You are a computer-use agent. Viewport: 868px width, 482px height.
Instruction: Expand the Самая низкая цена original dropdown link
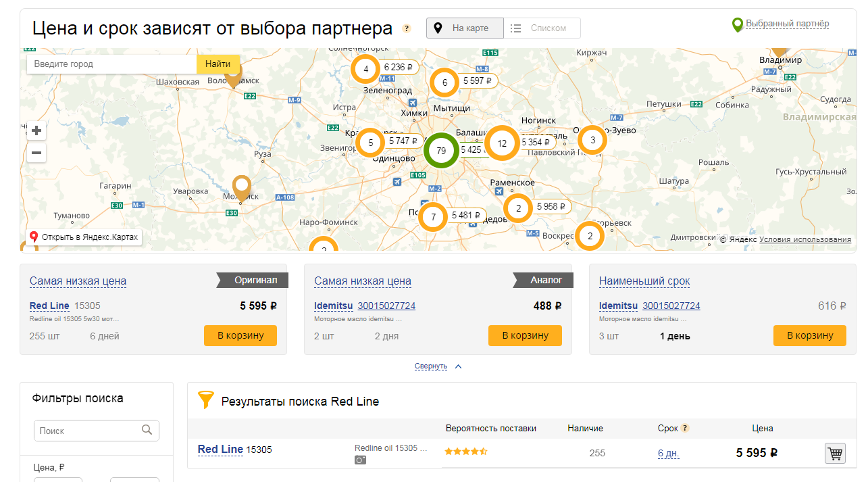coord(78,281)
